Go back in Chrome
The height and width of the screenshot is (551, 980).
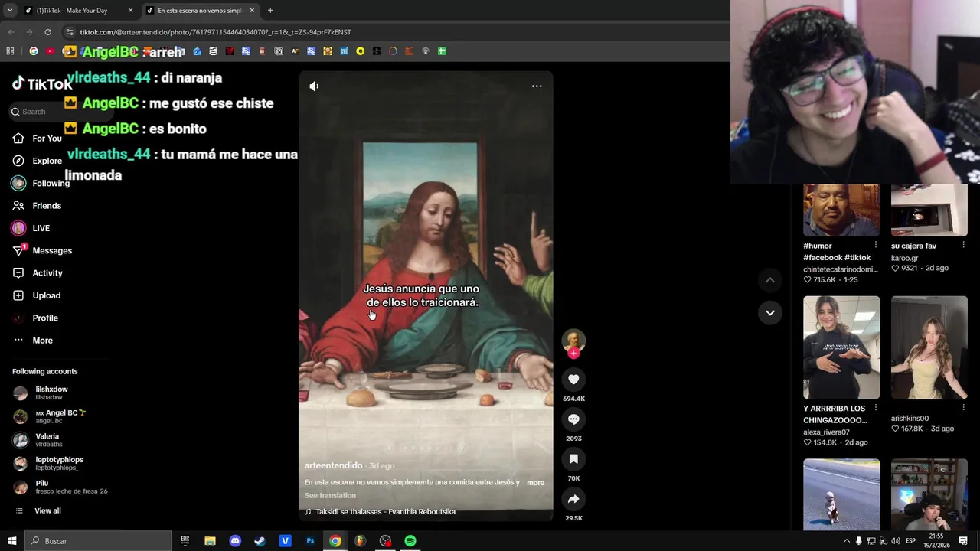[x=11, y=32]
